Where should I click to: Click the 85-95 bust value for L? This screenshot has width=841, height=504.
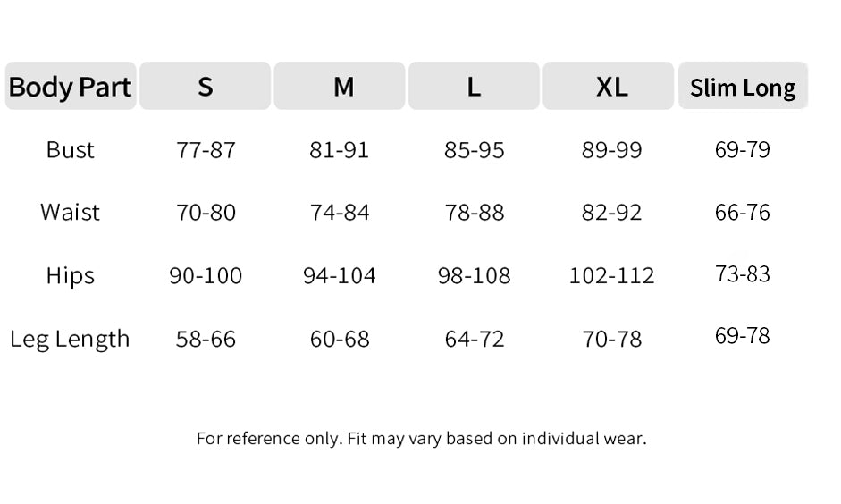[474, 150]
